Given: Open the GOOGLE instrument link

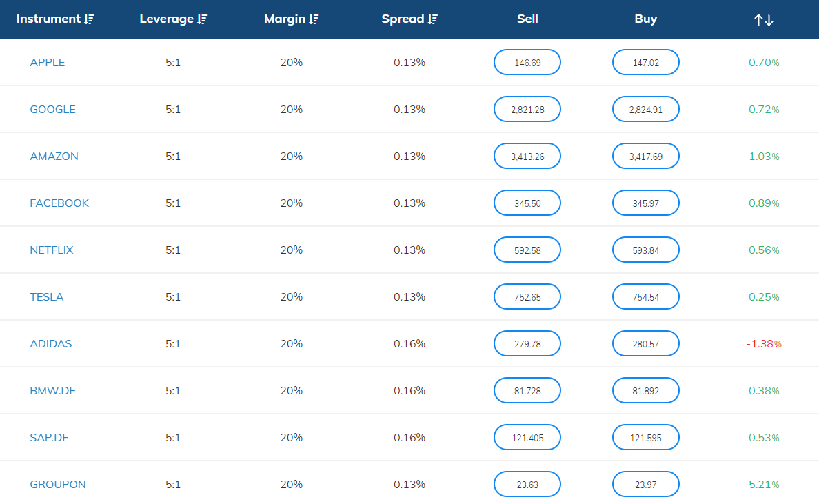Looking at the screenshot, I should pos(53,110).
